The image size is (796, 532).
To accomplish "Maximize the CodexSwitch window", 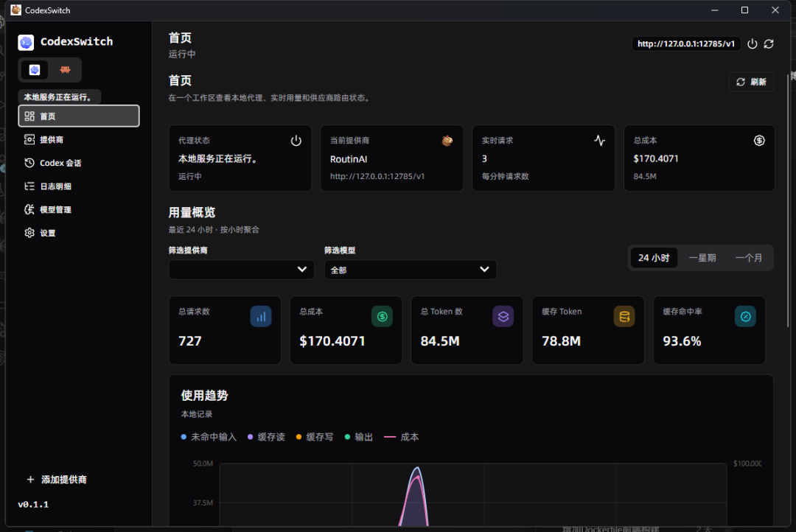I will [x=744, y=10].
